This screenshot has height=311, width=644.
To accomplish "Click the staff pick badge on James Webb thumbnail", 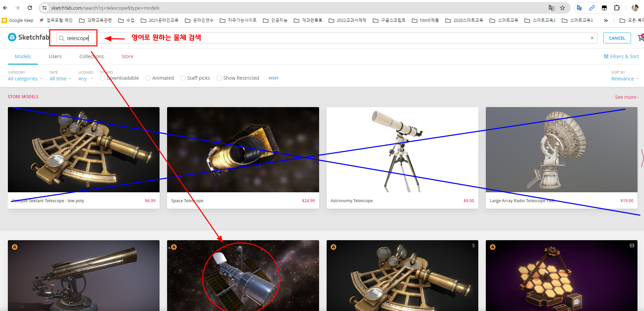I will coord(493,247).
